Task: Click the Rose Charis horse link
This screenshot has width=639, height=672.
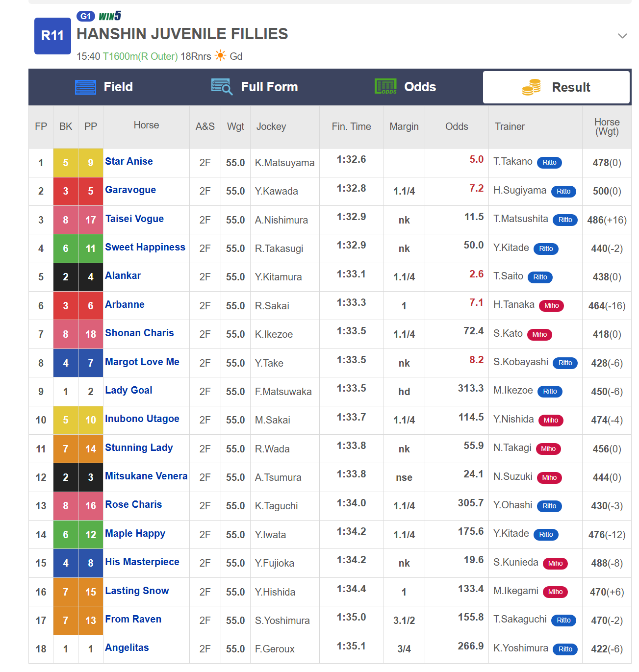Action: [133, 504]
